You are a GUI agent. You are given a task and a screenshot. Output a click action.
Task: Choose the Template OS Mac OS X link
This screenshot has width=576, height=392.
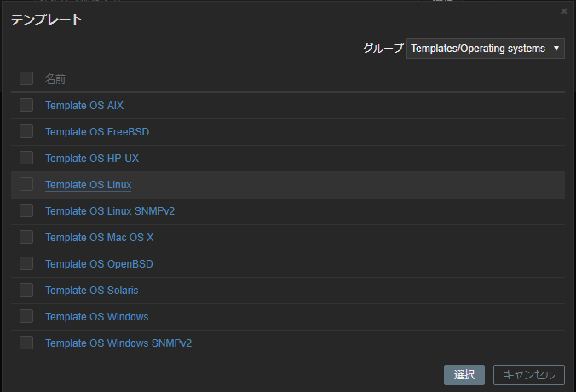click(99, 238)
